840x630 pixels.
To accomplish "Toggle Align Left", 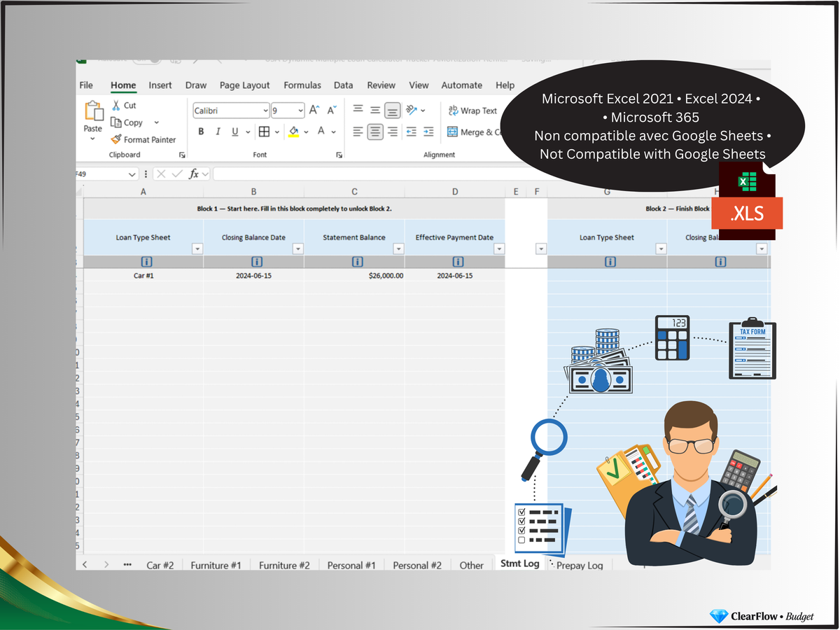I will [x=358, y=132].
